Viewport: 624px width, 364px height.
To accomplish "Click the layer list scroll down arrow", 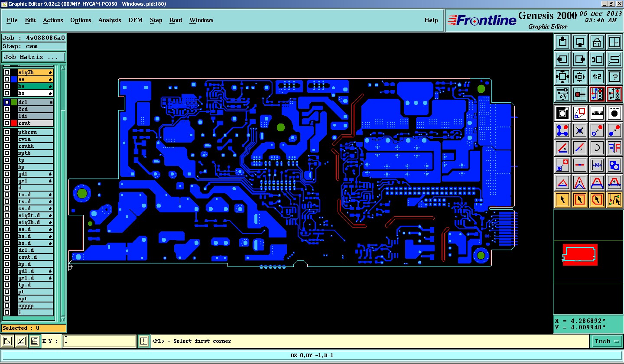I will pyautogui.click(x=63, y=319).
